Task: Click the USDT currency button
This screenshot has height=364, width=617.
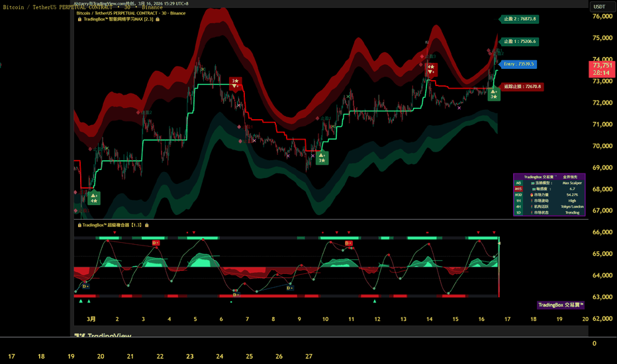Action: point(599,7)
